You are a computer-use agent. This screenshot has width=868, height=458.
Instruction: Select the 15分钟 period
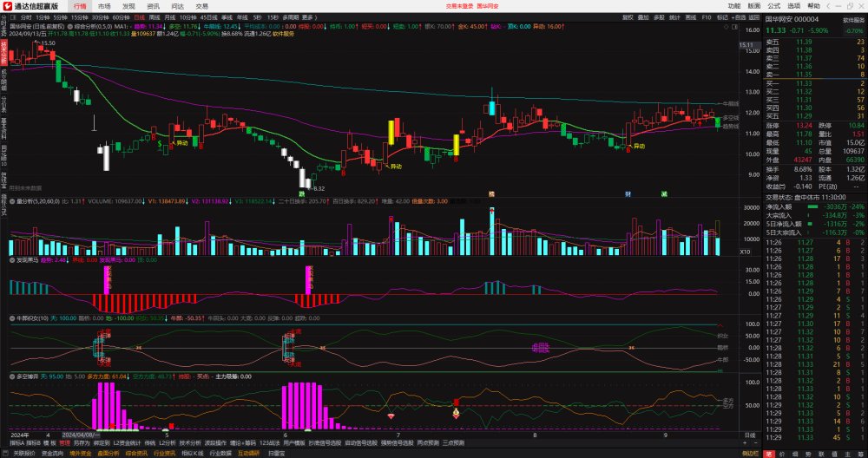tap(80, 17)
